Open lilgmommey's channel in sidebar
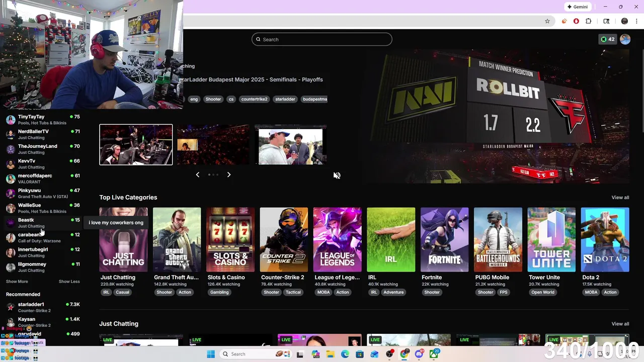Image resolution: width=644 pixels, height=362 pixels. point(43,267)
